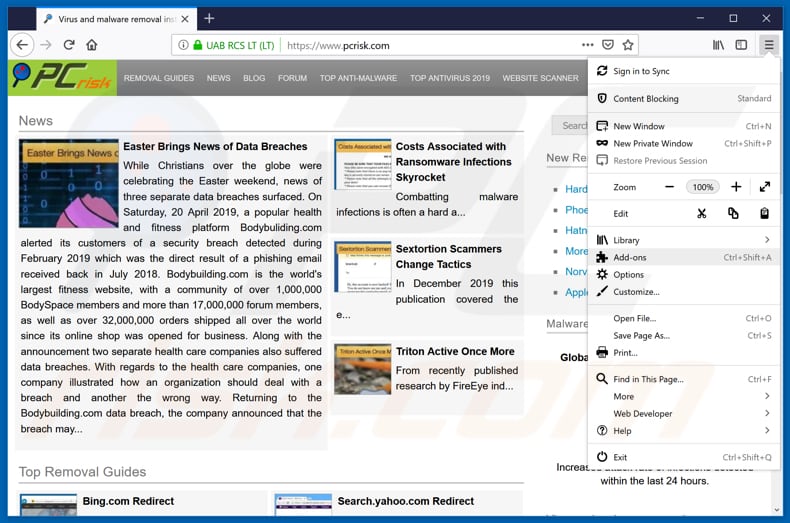This screenshot has width=790, height=523.
Task: Show sidebars toolbar icon
Action: pos(741,45)
